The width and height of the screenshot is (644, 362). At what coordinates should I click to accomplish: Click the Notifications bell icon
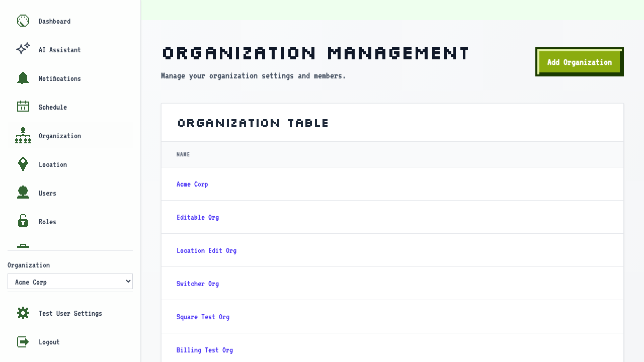coord(23,78)
